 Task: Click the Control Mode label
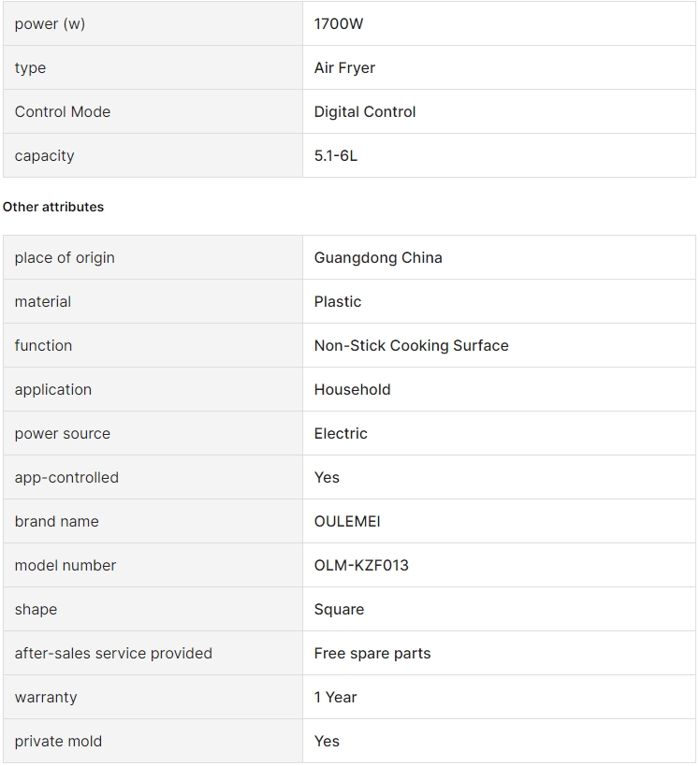click(63, 112)
